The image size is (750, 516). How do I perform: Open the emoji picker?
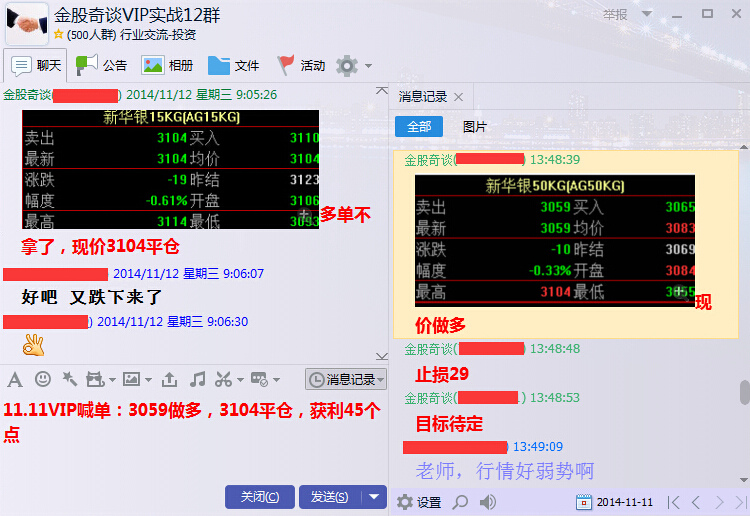pos(43,379)
